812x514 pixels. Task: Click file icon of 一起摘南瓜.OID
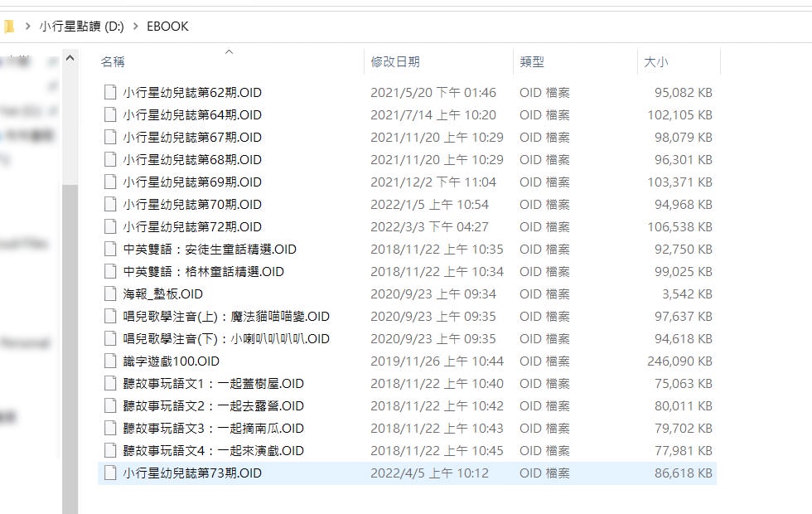109,428
